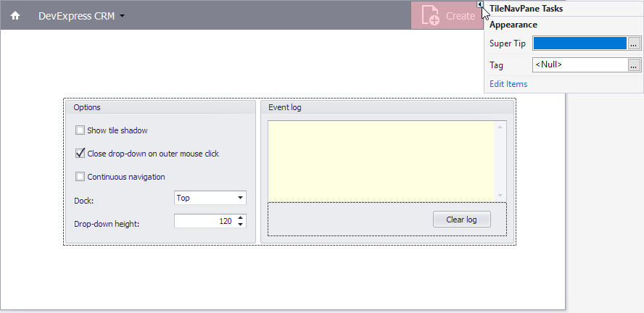The width and height of the screenshot is (644, 313).
Task: Click inside the Event log text area
Action: (381, 161)
